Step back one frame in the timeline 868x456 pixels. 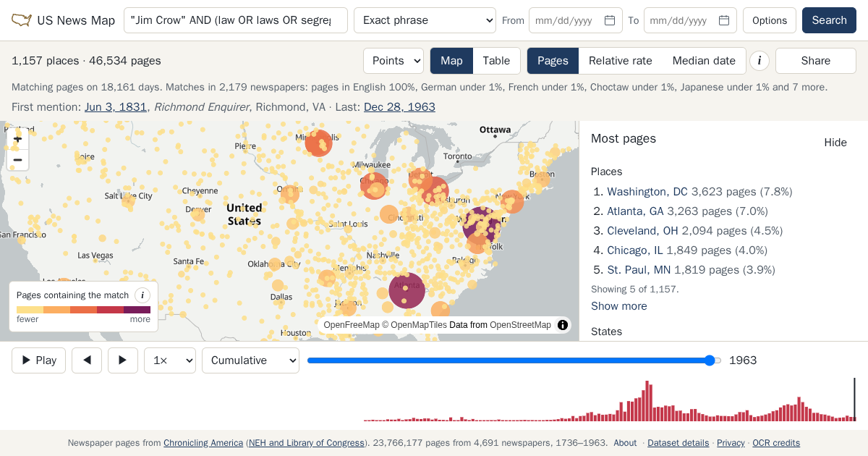point(87,360)
